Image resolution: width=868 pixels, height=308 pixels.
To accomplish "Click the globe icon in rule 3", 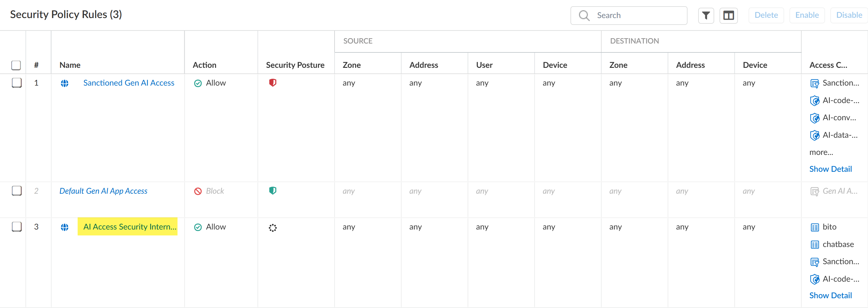I will (x=65, y=227).
